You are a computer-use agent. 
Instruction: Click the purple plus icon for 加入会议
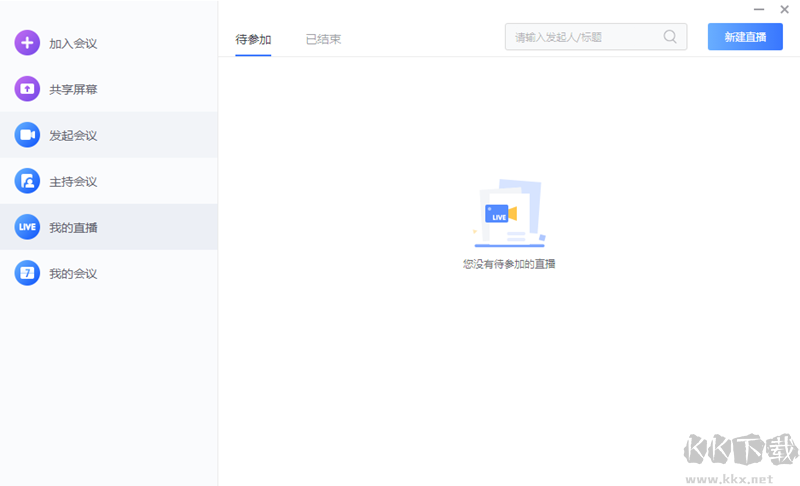(27, 43)
